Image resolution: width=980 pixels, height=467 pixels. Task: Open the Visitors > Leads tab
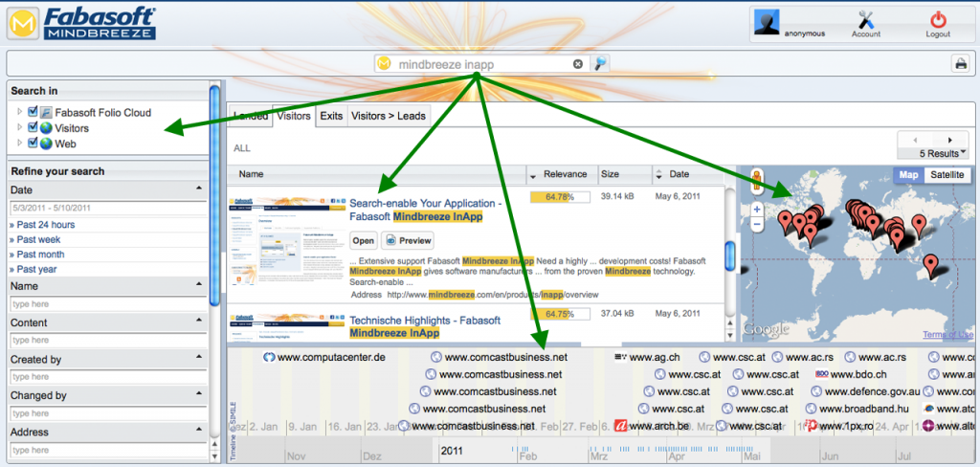(389, 116)
